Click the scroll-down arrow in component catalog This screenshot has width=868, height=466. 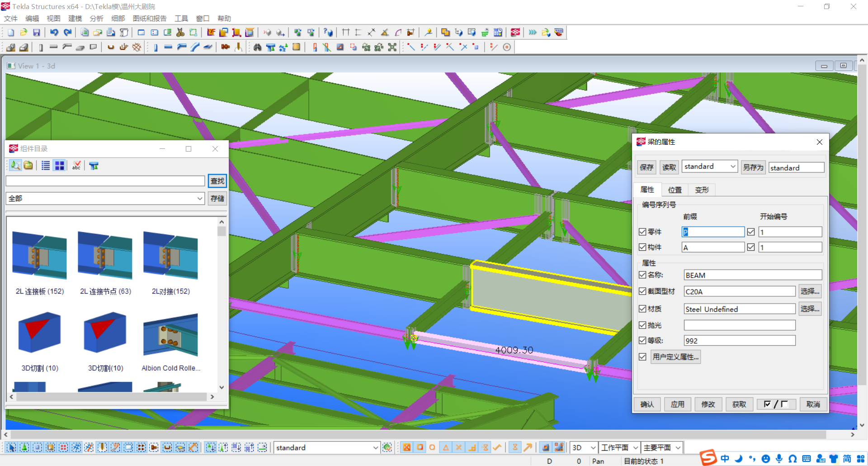pyautogui.click(x=222, y=387)
